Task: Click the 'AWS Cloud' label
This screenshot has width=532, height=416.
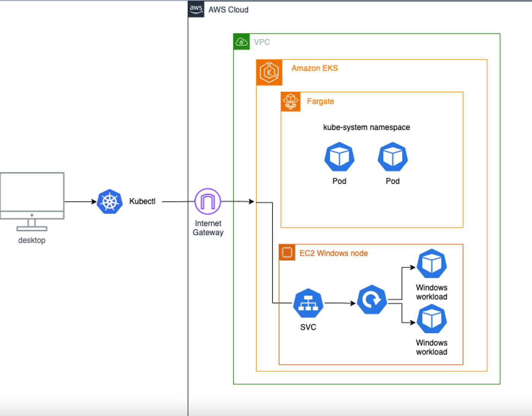Action: tap(228, 10)
